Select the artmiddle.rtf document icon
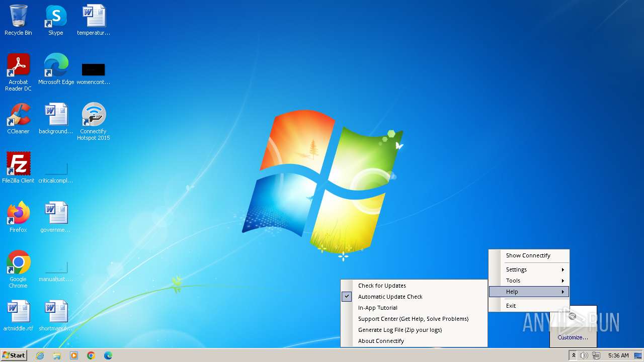 coord(18,316)
